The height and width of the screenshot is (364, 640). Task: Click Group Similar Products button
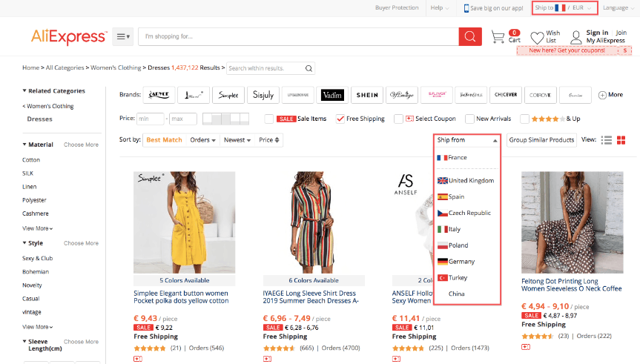[541, 140]
